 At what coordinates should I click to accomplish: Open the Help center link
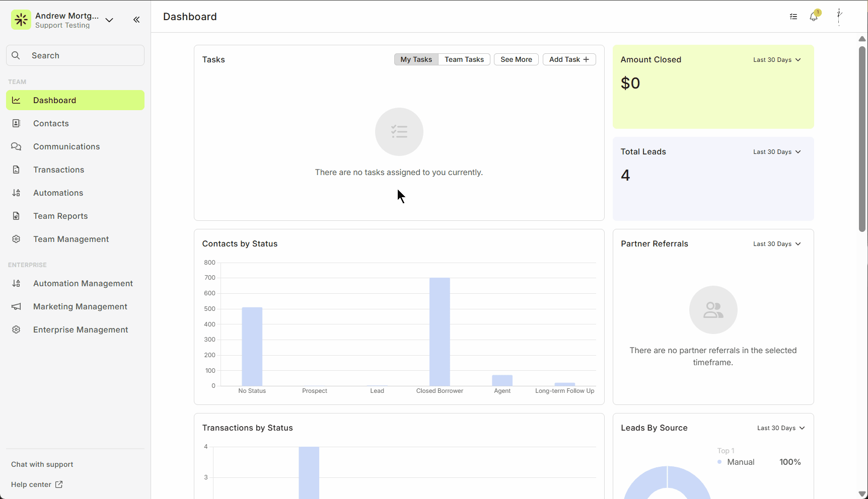tap(37, 484)
